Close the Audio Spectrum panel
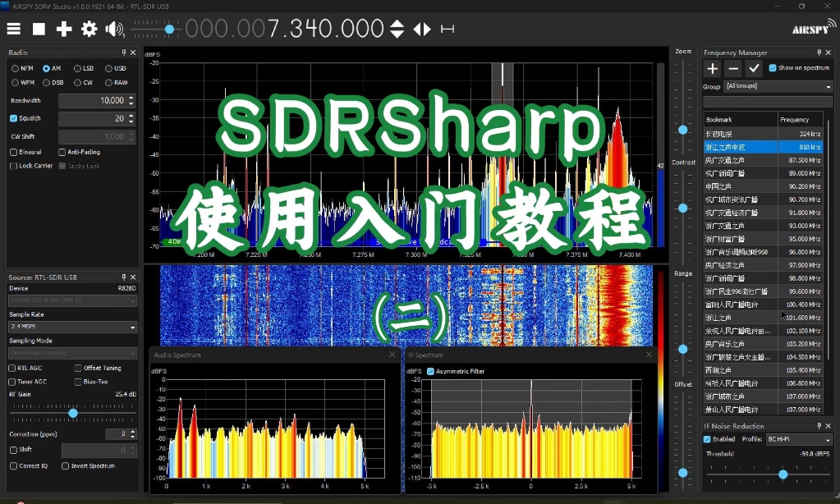This screenshot has width=840, height=504. coord(392,355)
